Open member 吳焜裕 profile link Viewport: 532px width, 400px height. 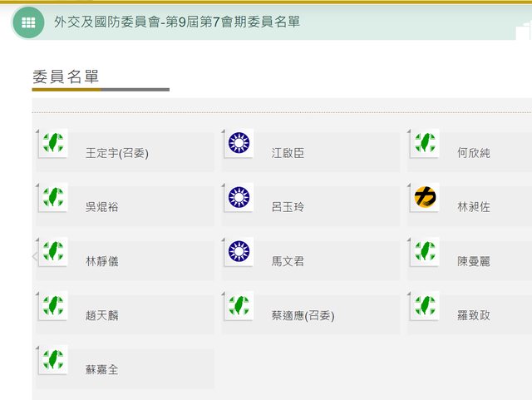click(x=101, y=207)
